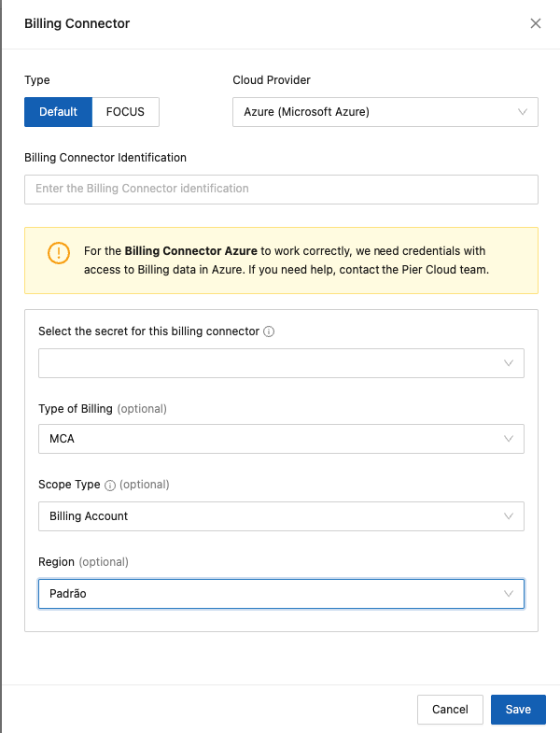Click the chevron arrow in the Type of Billing field
This screenshot has width=560, height=733.
pyautogui.click(x=509, y=439)
